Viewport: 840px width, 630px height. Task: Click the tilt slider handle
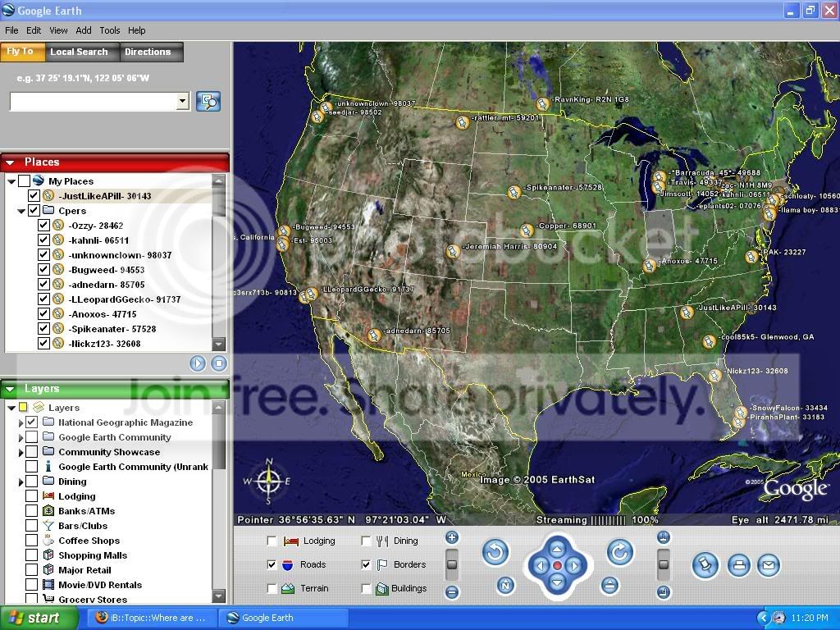point(663,564)
